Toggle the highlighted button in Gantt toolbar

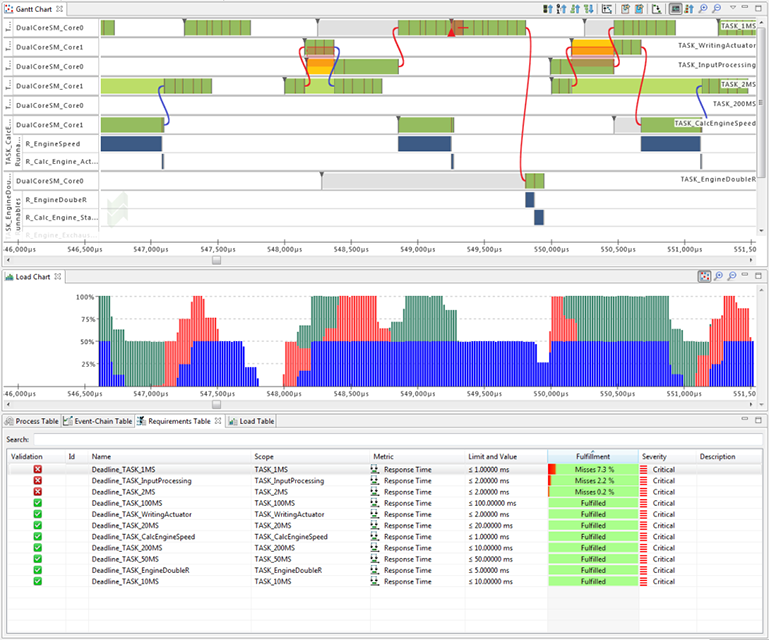click(x=677, y=8)
